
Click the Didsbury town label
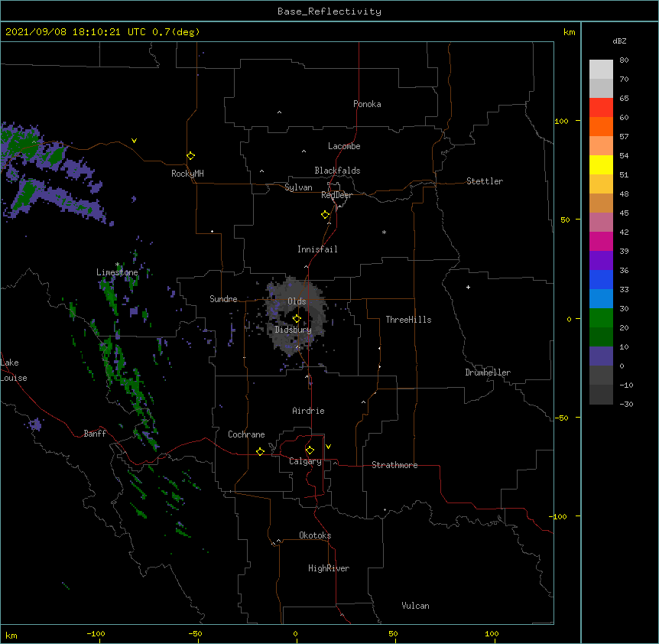294,330
